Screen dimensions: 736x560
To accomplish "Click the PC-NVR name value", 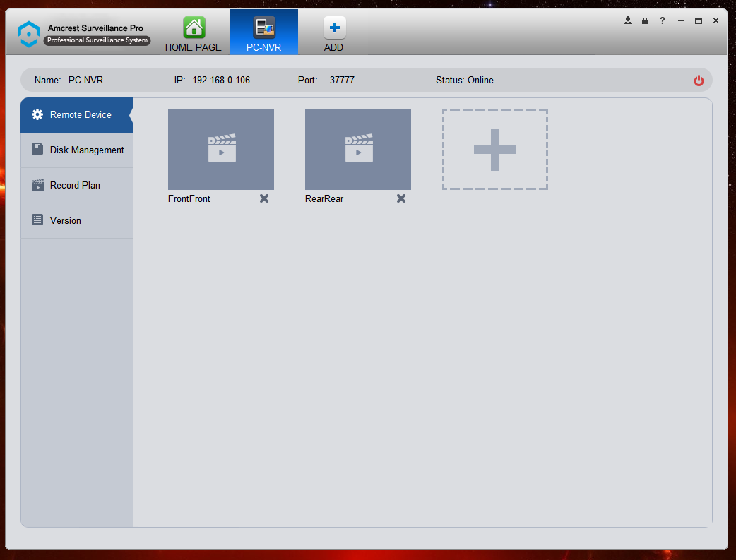I will pos(86,81).
